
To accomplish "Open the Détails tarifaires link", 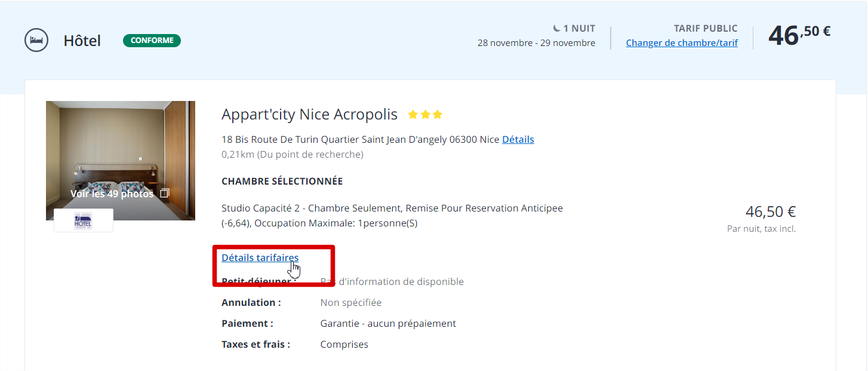I will pyautogui.click(x=260, y=257).
